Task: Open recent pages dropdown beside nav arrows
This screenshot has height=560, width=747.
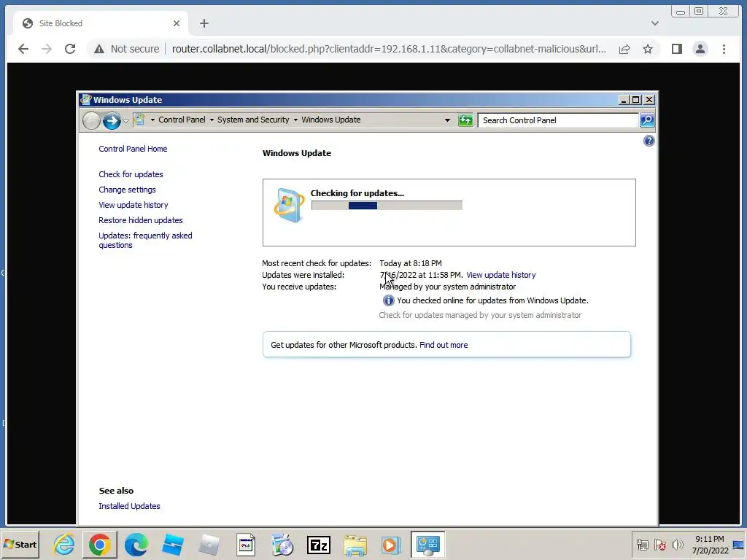Action: (125, 120)
